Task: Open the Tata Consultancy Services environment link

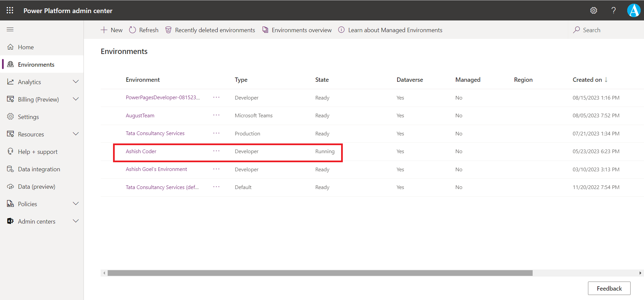Action: (x=155, y=133)
